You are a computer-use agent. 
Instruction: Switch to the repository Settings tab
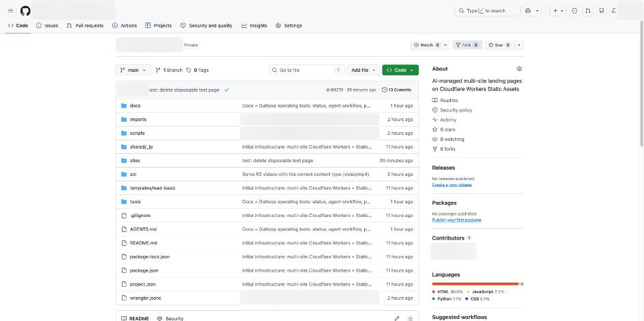(x=289, y=25)
